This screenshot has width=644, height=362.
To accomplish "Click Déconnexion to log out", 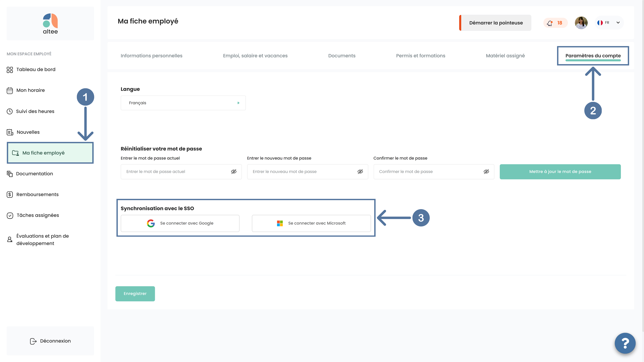I will click(50, 341).
